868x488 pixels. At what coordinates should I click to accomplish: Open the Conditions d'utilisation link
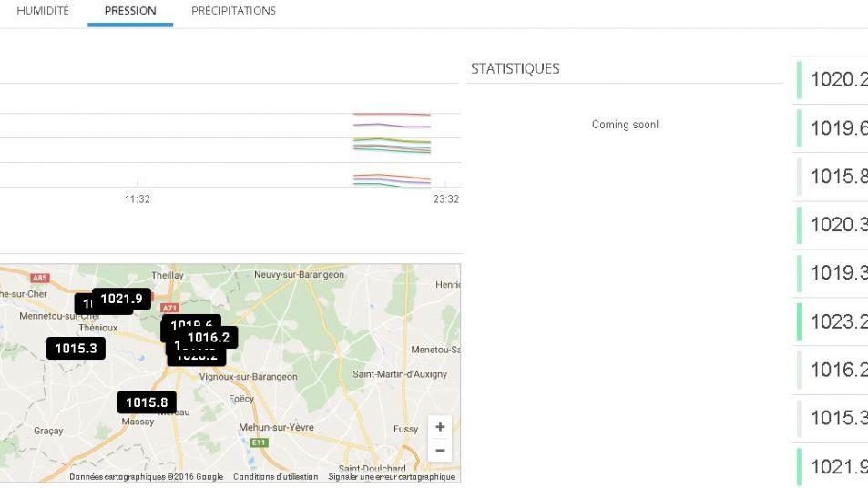[x=275, y=477]
